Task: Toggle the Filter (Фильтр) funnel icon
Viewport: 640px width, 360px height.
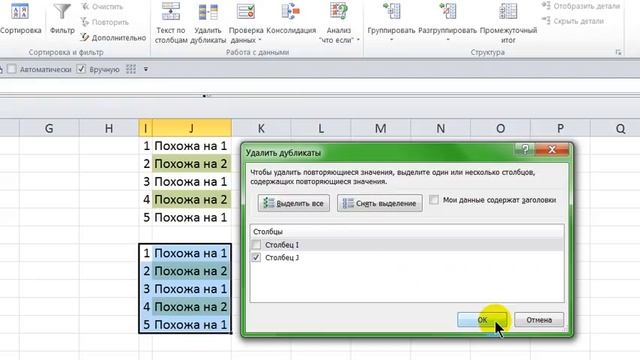Action: click(x=62, y=18)
